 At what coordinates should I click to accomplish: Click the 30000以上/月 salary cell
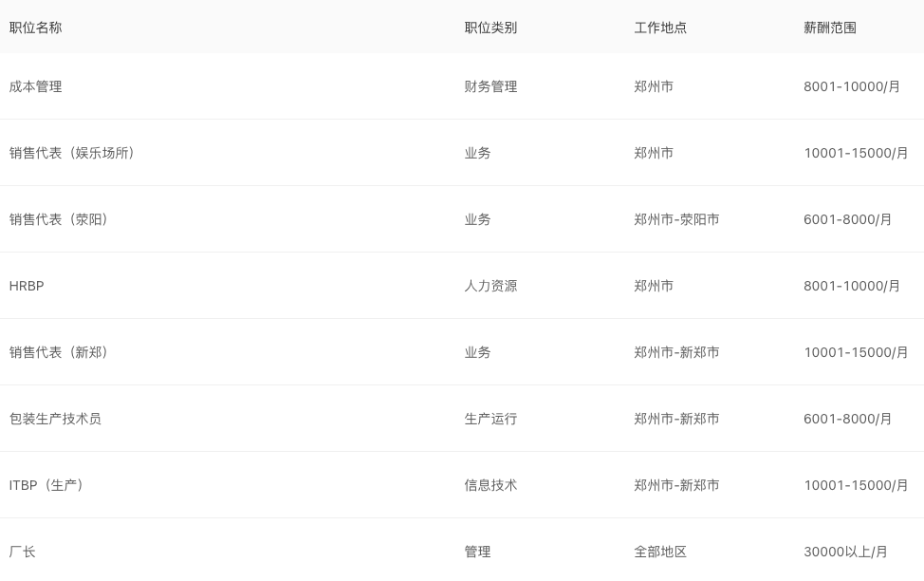pyautogui.click(x=845, y=552)
